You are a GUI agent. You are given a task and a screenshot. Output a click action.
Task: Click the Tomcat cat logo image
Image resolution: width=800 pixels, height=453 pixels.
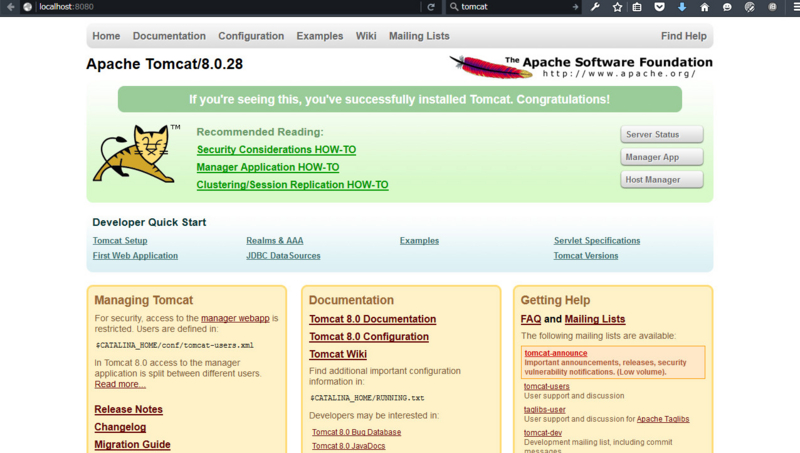136,154
